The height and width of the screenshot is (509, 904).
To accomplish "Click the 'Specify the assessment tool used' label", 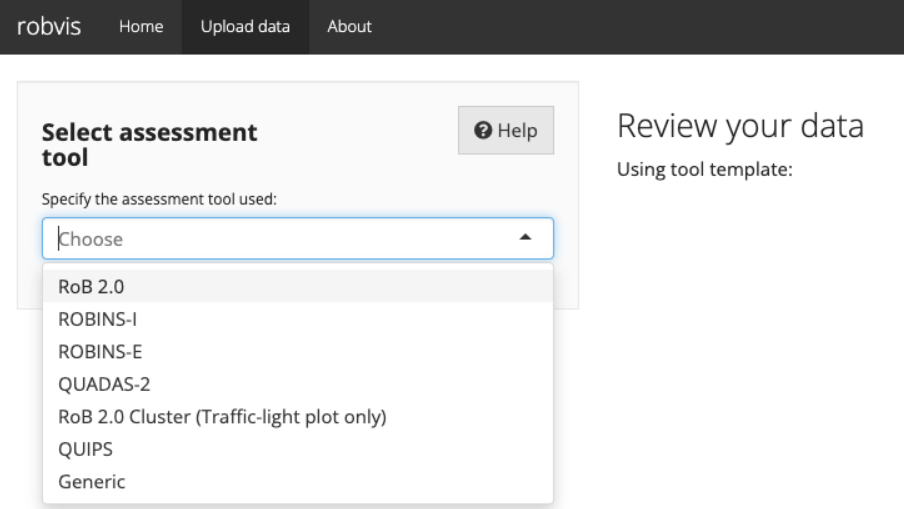I will [x=159, y=199].
